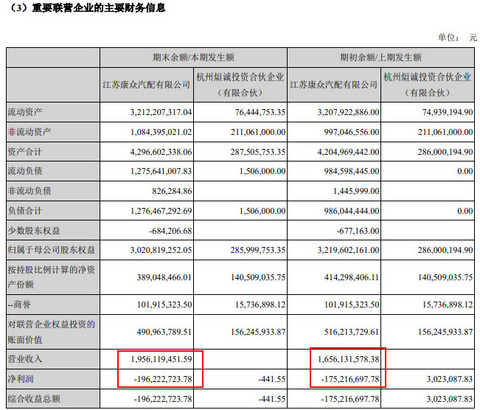Select the revenue figure 1,656,131,578.38
Image resolution: width=480 pixels, height=410 pixels.
point(349,359)
